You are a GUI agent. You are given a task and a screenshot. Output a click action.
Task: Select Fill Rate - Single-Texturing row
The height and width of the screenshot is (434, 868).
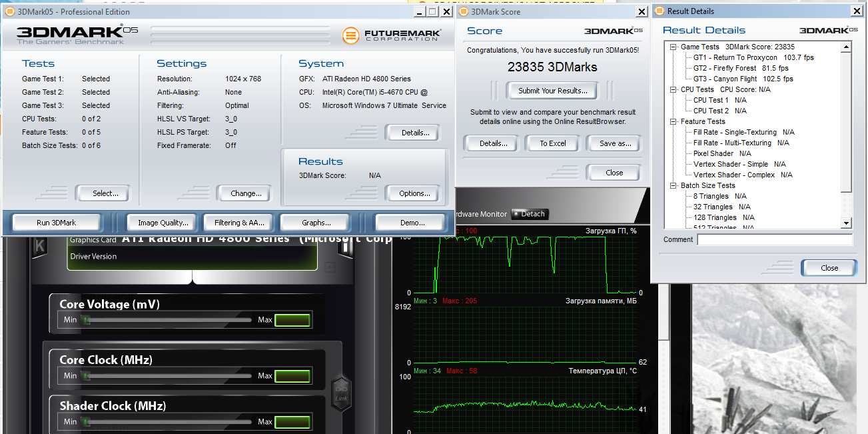[744, 132]
